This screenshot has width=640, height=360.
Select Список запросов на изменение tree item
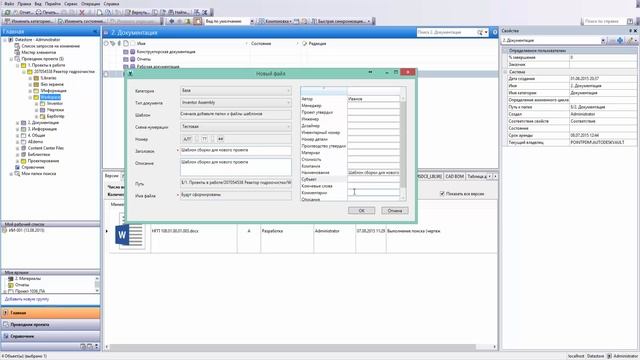click(x=50, y=46)
